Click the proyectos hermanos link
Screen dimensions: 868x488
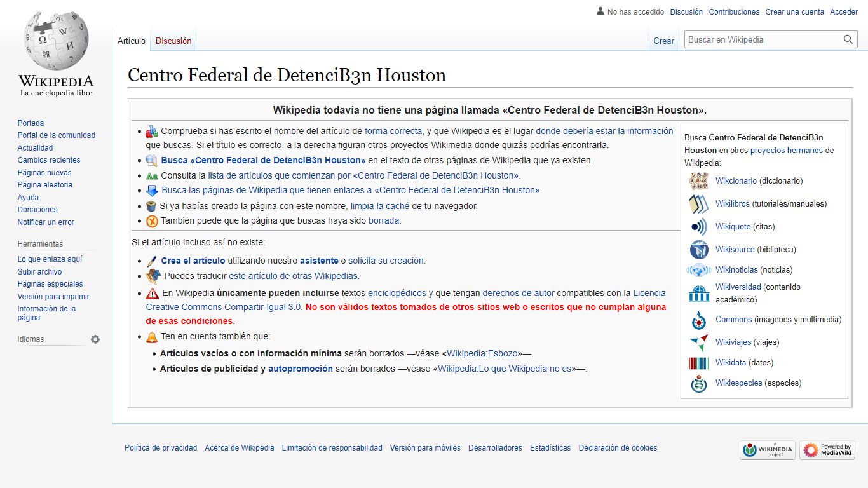787,151
